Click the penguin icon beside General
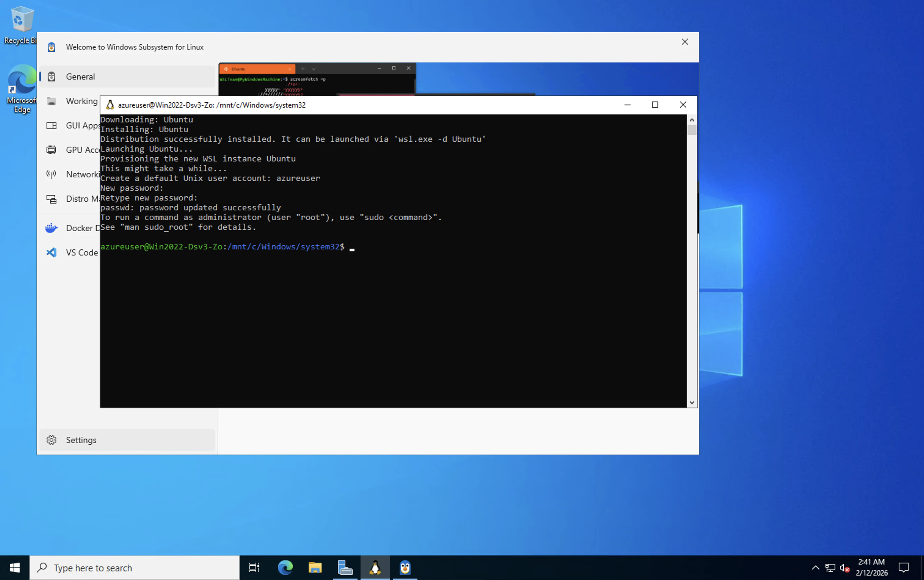Viewport: 924px width, 580px height. (x=51, y=76)
